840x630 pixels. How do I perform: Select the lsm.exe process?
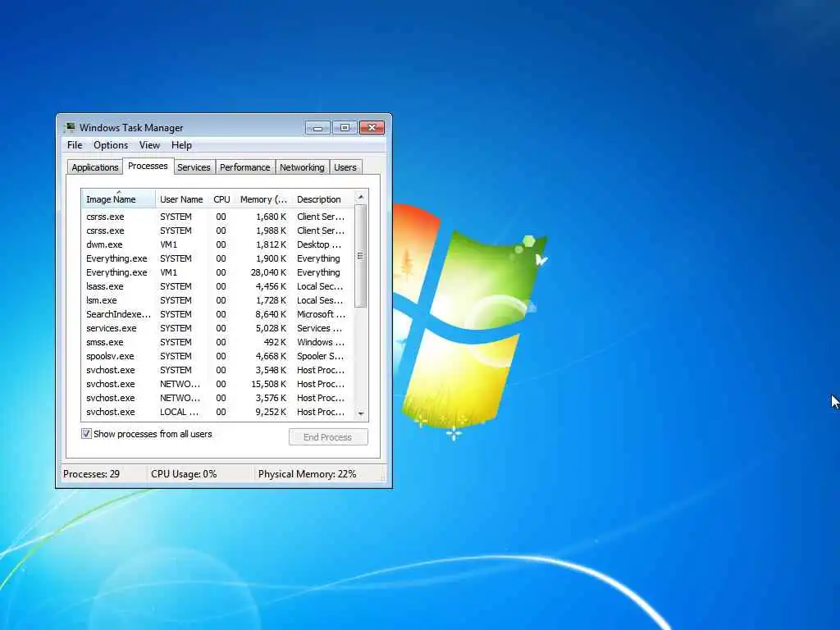(217, 300)
